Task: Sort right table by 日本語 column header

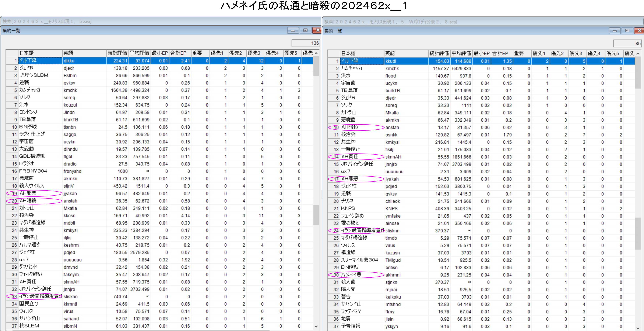Action: click(x=362, y=53)
